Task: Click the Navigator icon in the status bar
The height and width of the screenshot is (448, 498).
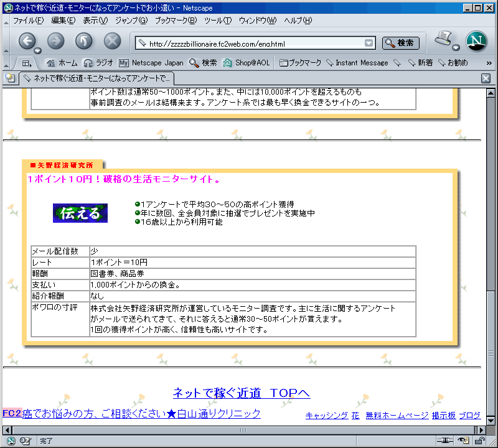Action: (x=11, y=441)
